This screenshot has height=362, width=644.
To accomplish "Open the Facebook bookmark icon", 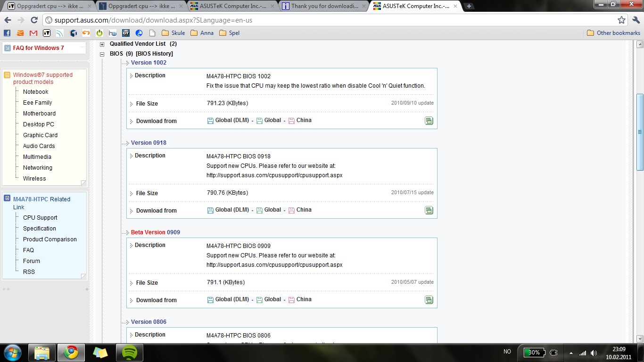I will click(x=7, y=33).
